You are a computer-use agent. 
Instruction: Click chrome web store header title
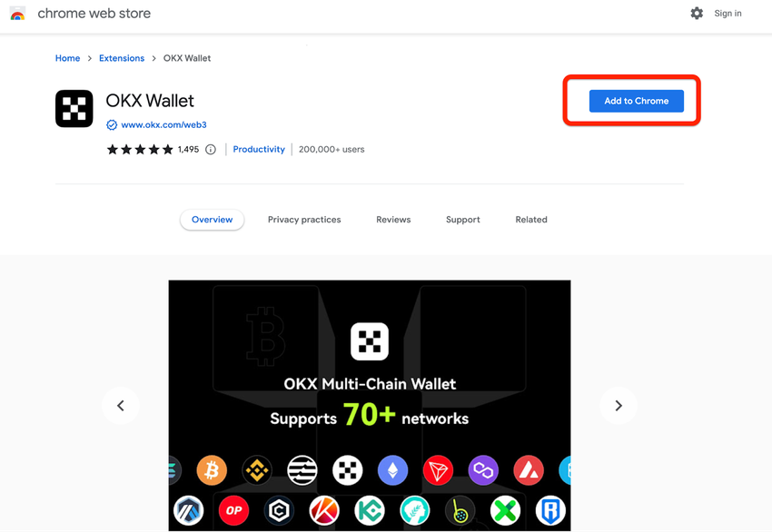click(x=94, y=14)
